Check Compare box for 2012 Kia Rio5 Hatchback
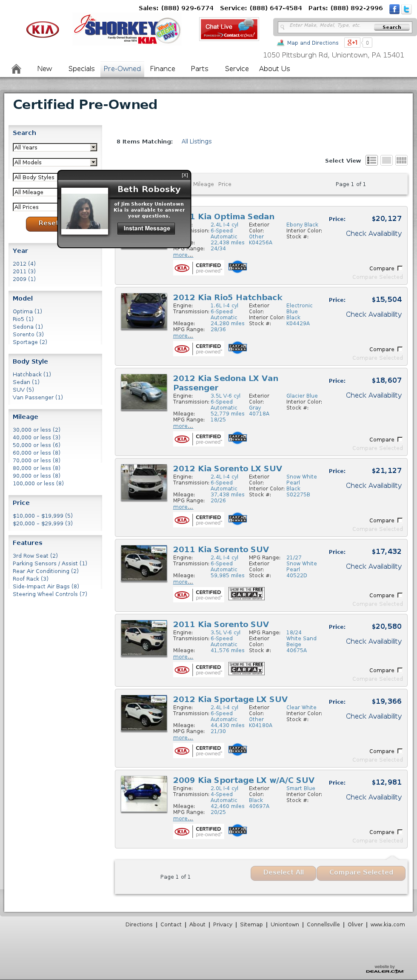417x980 pixels. [x=400, y=349]
